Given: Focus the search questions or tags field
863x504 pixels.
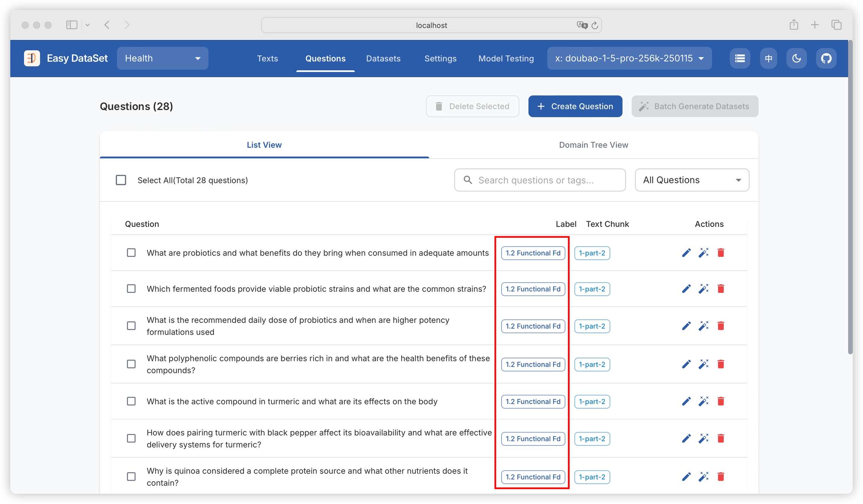Looking at the screenshot, I should pos(540,180).
